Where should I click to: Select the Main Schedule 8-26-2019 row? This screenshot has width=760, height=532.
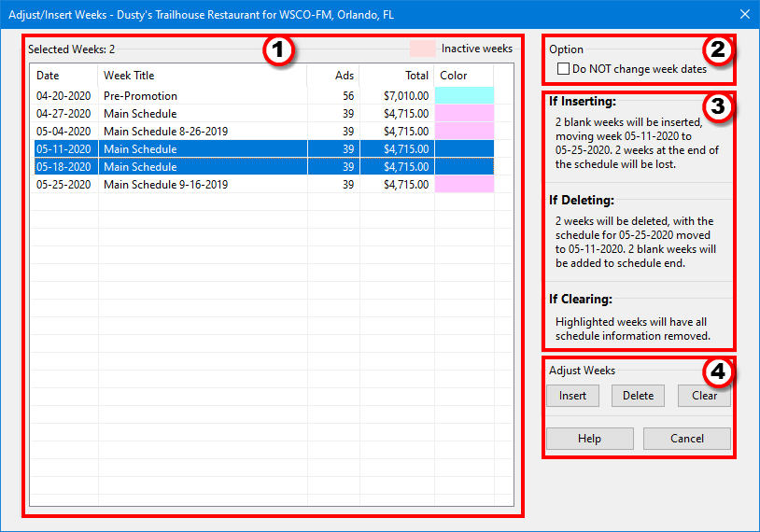[165, 132]
